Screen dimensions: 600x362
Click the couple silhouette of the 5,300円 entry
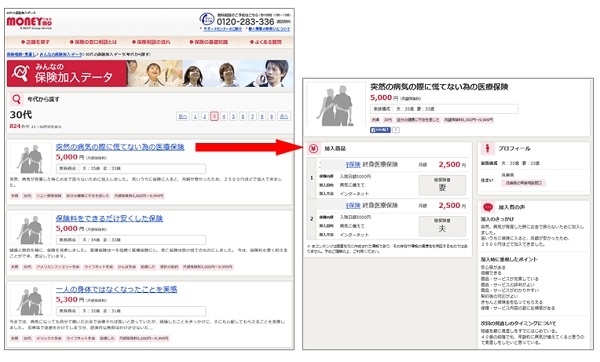coord(30,300)
